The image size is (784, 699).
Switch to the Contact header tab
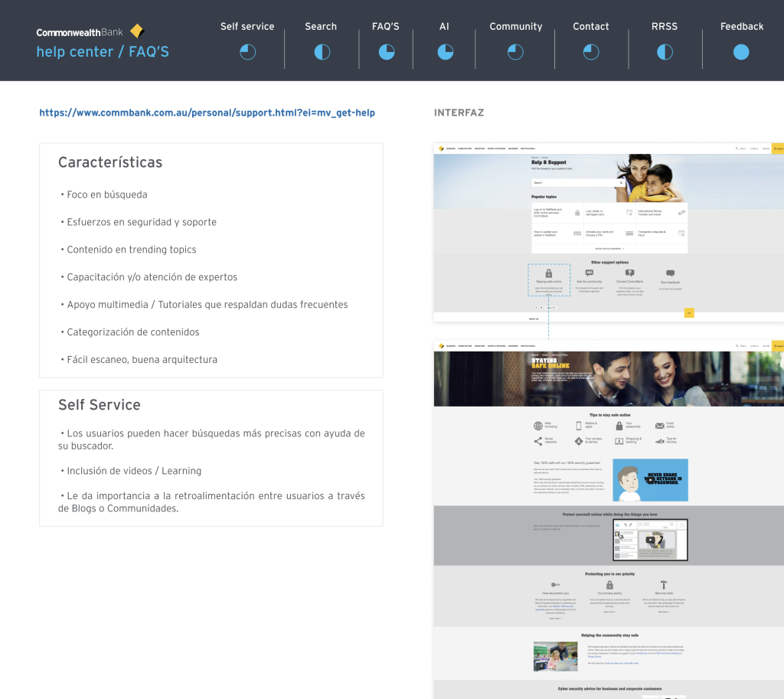click(590, 27)
